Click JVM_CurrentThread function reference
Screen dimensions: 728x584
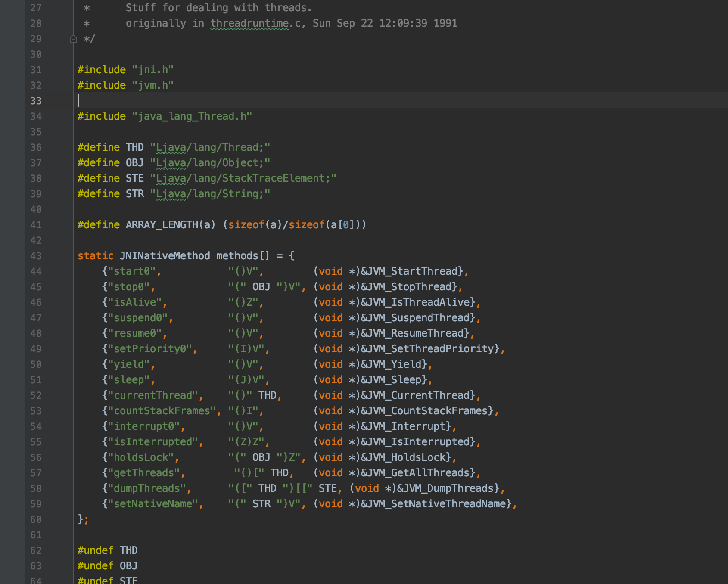(x=418, y=395)
